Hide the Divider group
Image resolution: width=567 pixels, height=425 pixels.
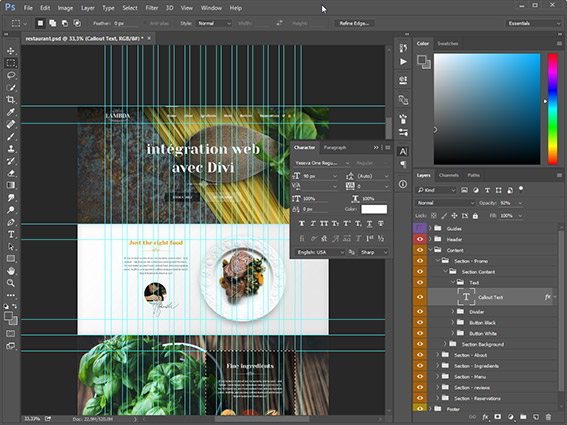pos(420,311)
